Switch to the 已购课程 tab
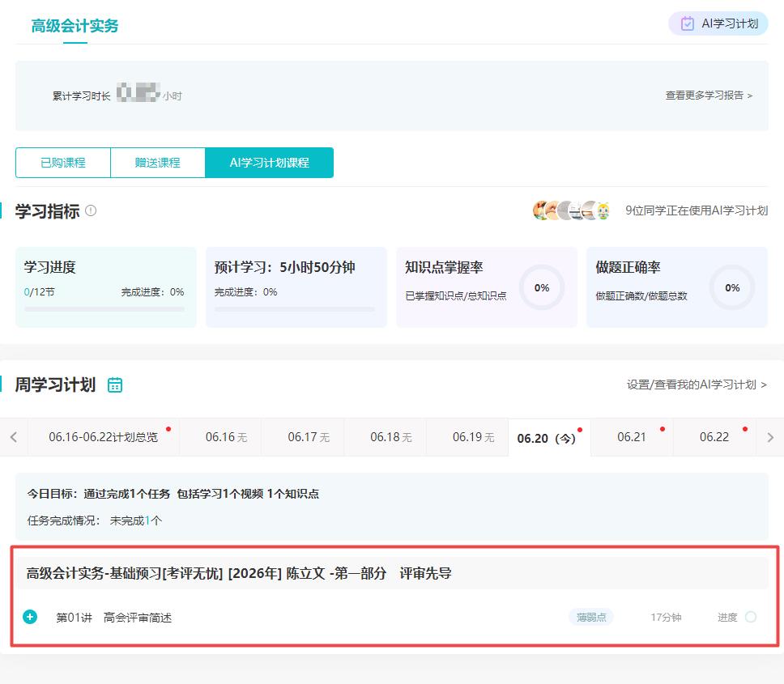The width and height of the screenshot is (784, 684). (x=63, y=163)
